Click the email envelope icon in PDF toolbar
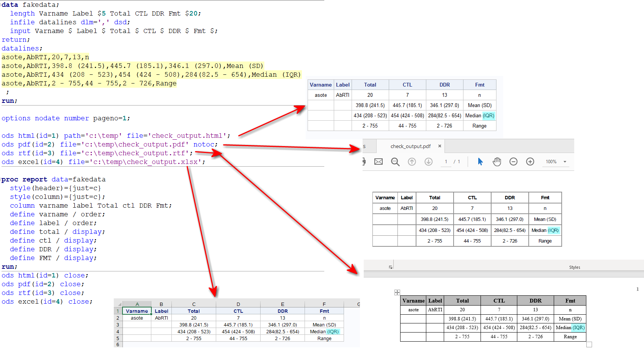644x361 pixels. click(378, 162)
